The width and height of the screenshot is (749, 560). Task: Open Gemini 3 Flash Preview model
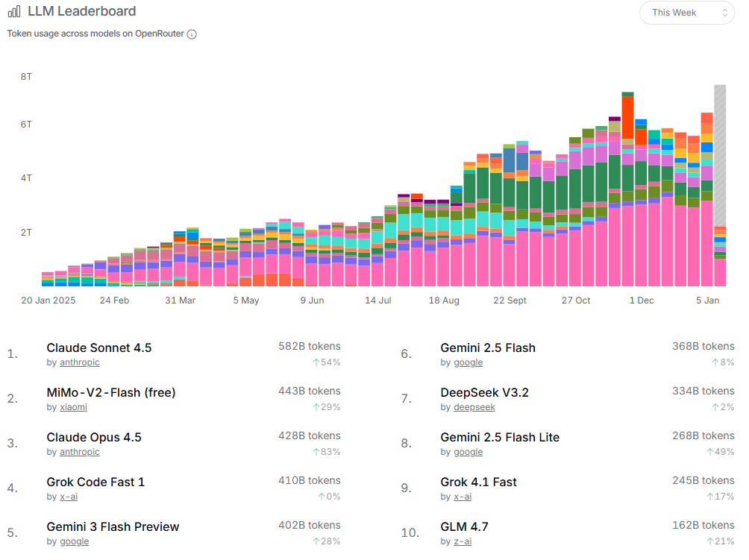113,526
